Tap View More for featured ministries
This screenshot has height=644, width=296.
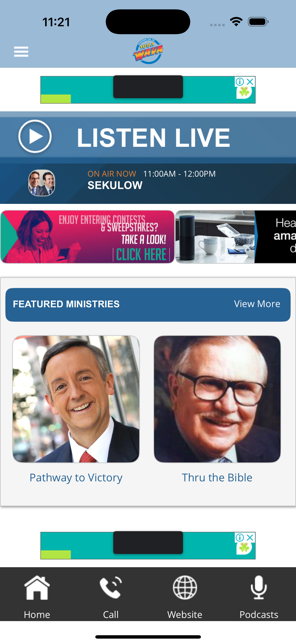click(x=257, y=304)
